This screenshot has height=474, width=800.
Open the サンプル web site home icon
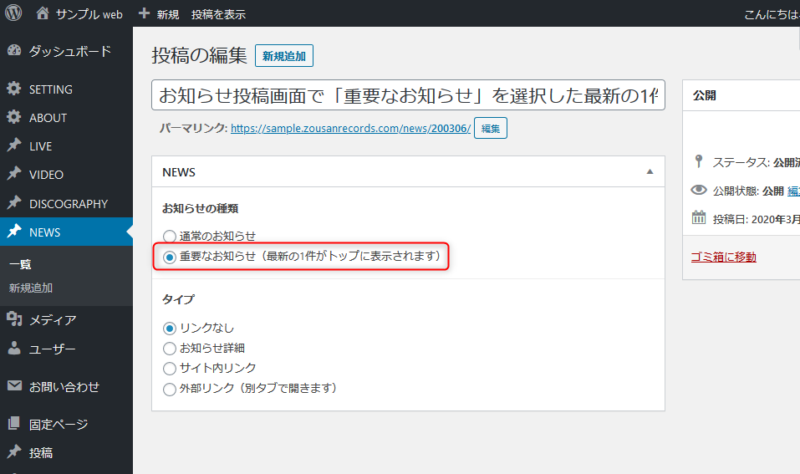point(42,14)
